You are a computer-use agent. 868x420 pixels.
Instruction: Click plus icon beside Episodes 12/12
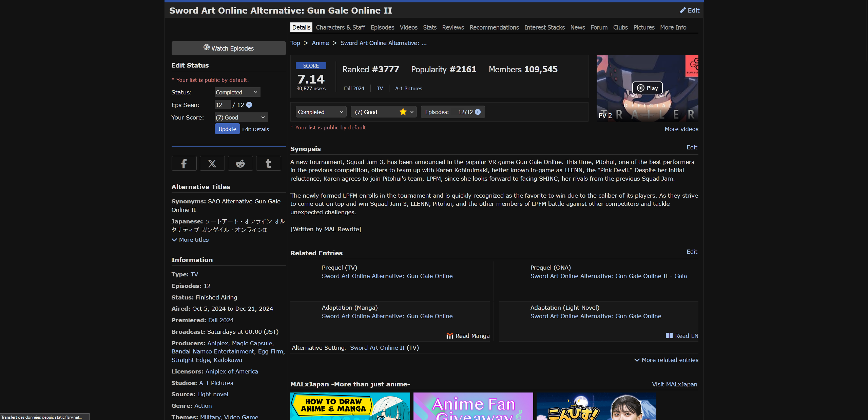click(478, 112)
